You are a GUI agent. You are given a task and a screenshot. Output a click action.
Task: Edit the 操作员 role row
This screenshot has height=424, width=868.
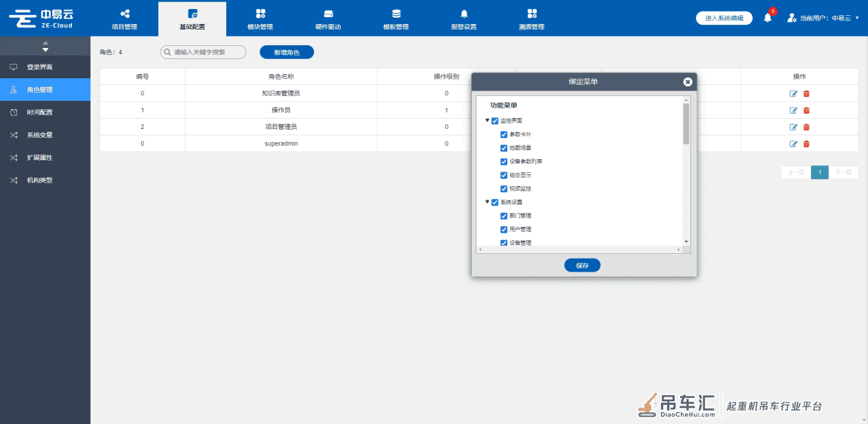[793, 110]
